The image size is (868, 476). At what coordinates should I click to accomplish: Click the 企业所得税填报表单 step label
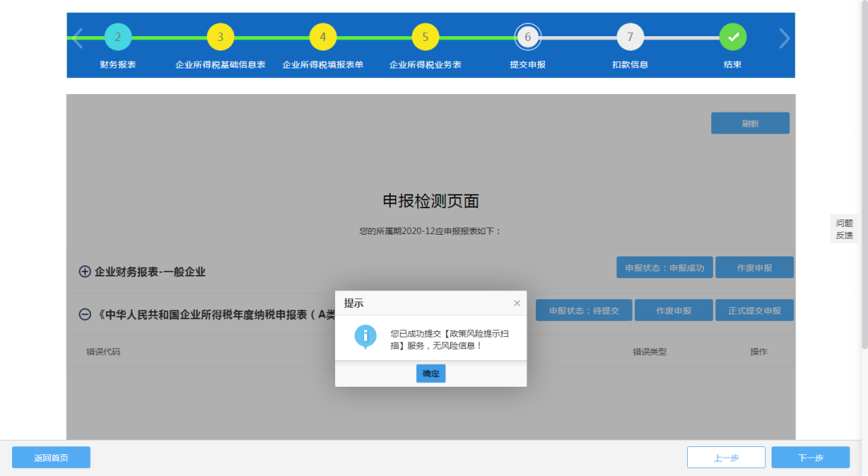(x=323, y=65)
